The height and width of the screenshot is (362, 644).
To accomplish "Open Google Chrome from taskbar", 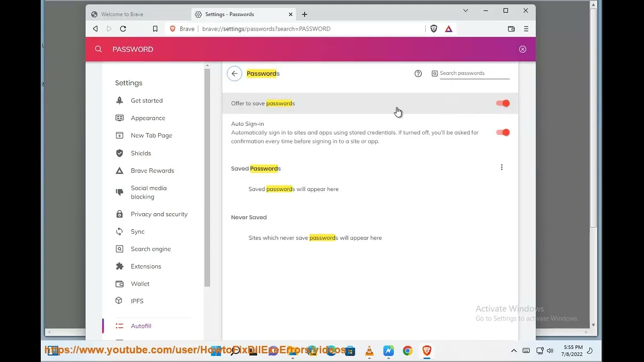I will (x=408, y=351).
